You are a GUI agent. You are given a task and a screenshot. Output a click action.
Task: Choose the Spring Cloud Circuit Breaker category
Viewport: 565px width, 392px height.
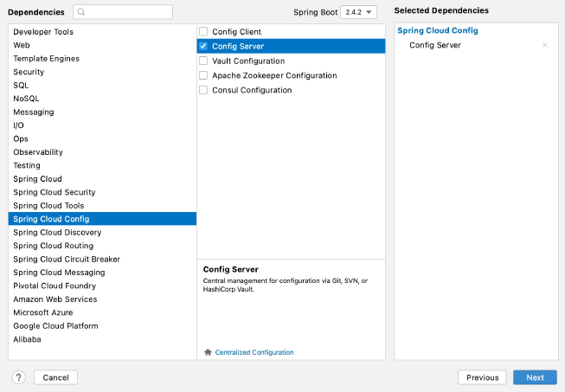(x=102, y=259)
